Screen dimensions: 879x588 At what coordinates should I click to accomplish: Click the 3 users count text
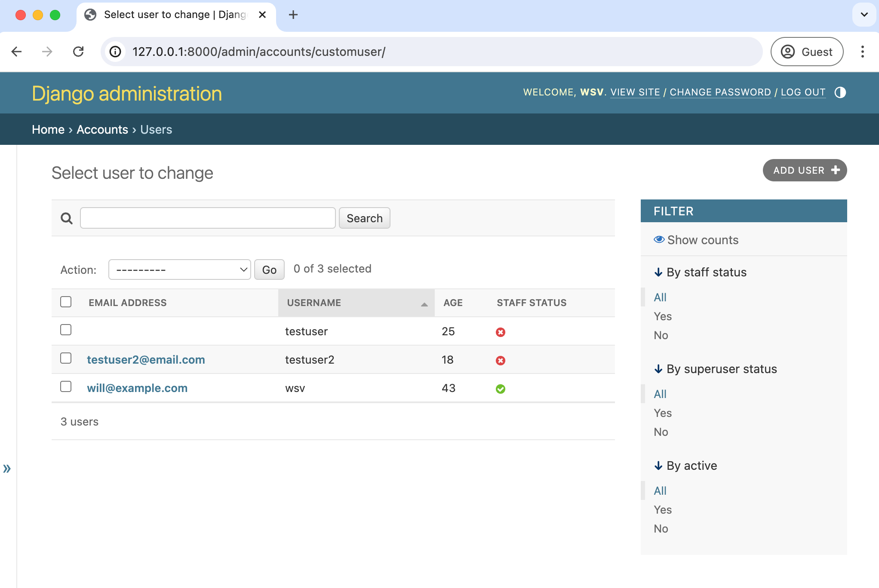point(80,422)
